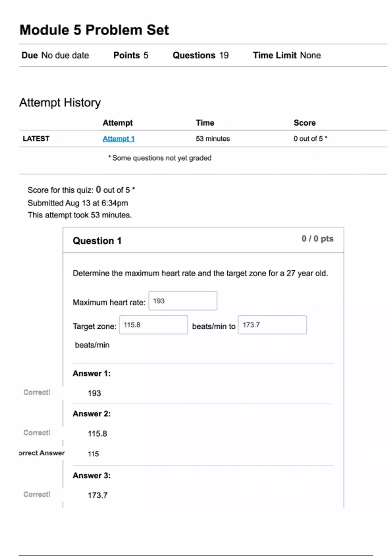Click the Answer 3 value 173.7
This screenshot has height=556, width=392.
coord(97,495)
